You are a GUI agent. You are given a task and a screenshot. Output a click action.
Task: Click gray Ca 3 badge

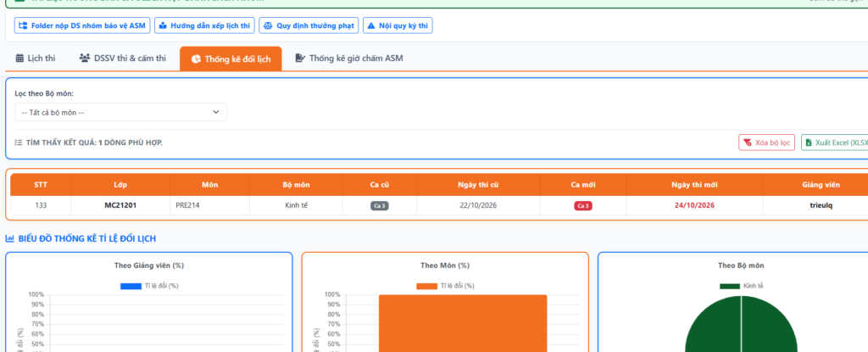pos(379,205)
